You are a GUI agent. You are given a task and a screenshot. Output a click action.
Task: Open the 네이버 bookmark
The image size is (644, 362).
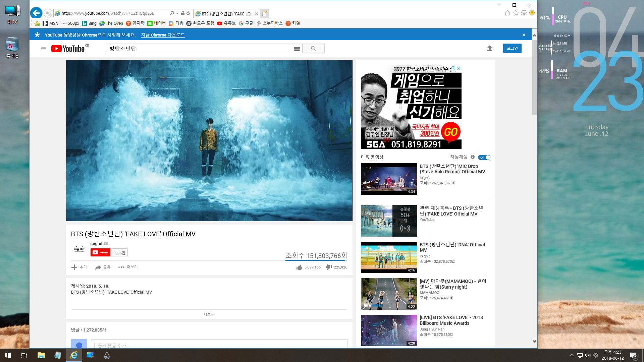click(157, 23)
